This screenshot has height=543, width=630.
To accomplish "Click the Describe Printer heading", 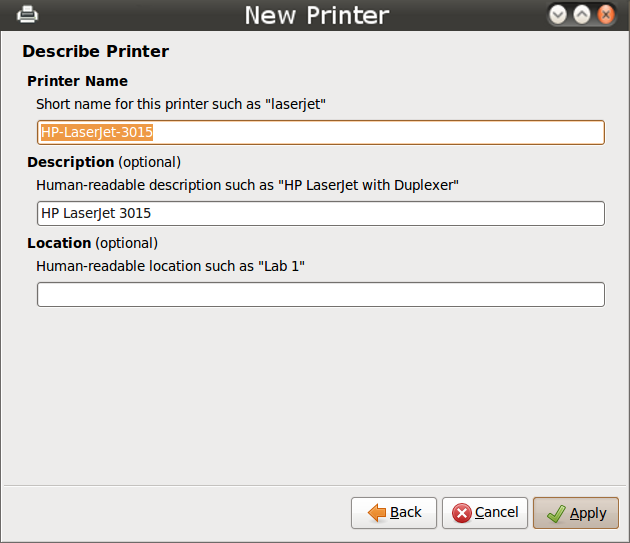I will [96, 51].
